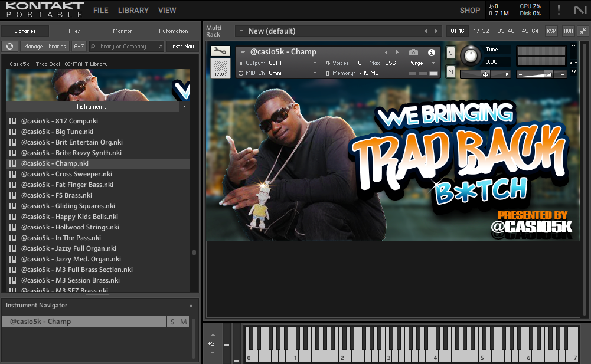Mute the Champ instrument in the rack
591x364 pixels.
pyautogui.click(x=450, y=71)
